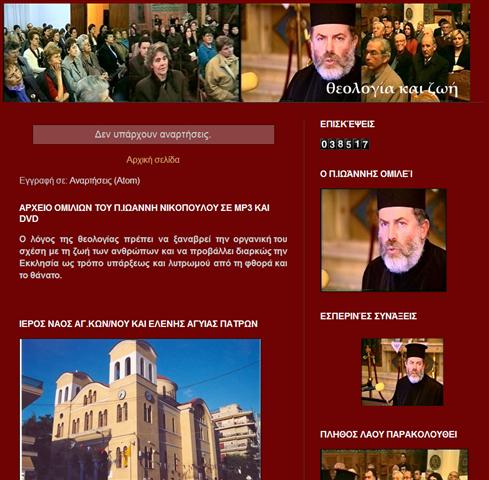
Task: Click the ΙΕΡΟΣ ΝΑΟΣ ΑΓ.ΚΩΝ/ΝΟΥ ΚΑΙ ΕΛΕΝΗΣ heading
Action: (138, 324)
